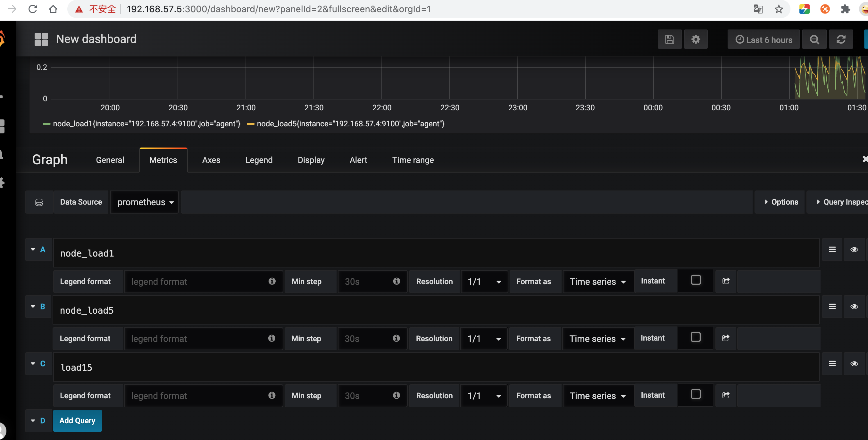Click query A Min step 30s field

(372, 282)
